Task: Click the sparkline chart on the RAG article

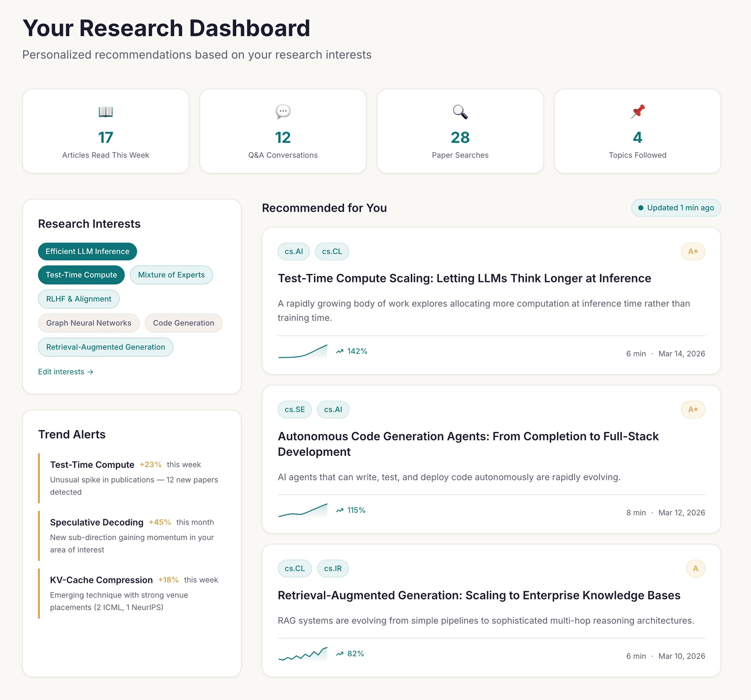Action: (x=303, y=653)
